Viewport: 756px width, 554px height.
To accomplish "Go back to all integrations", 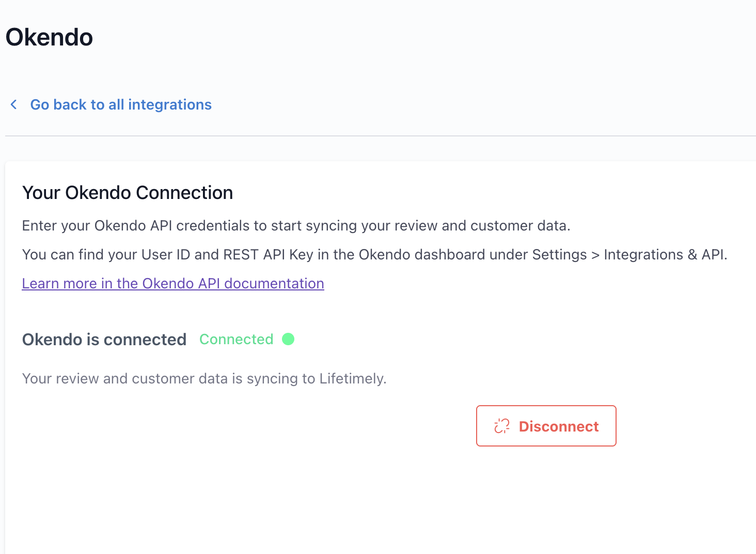I will click(x=121, y=105).
